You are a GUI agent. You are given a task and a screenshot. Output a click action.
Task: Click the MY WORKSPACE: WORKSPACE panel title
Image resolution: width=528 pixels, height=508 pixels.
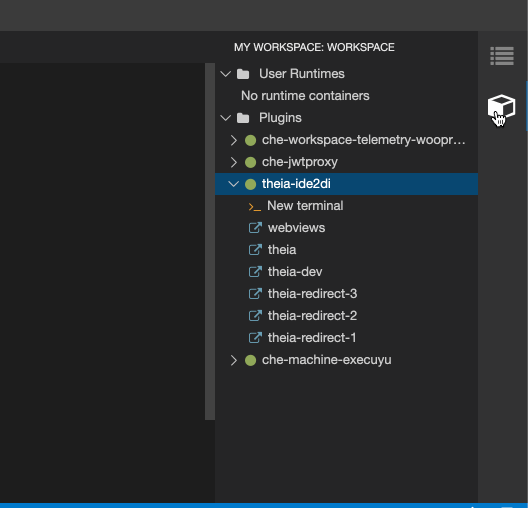(314, 47)
